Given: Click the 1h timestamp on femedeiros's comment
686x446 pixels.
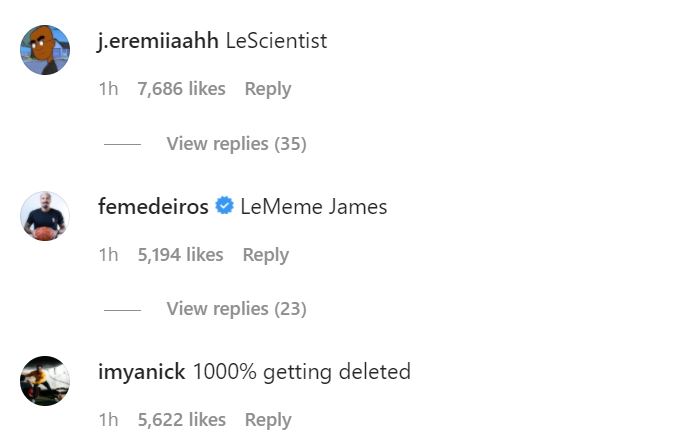Looking at the screenshot, I should coord(108,255).
